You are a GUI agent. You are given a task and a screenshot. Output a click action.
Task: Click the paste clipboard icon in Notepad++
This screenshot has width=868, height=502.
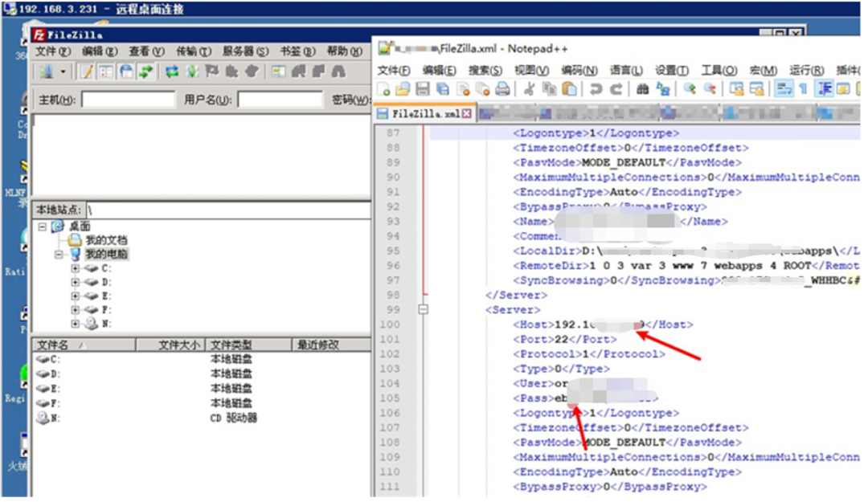[x=569, y=88]
